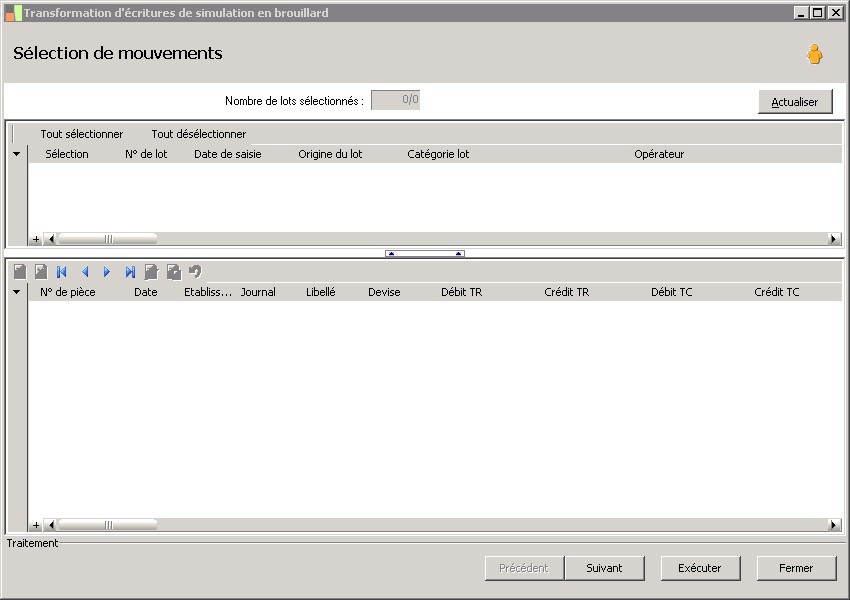This screenshot has width=850, height=600.
Task: Click the lots sélectionnés count field
Action: (x=396, y=100)
